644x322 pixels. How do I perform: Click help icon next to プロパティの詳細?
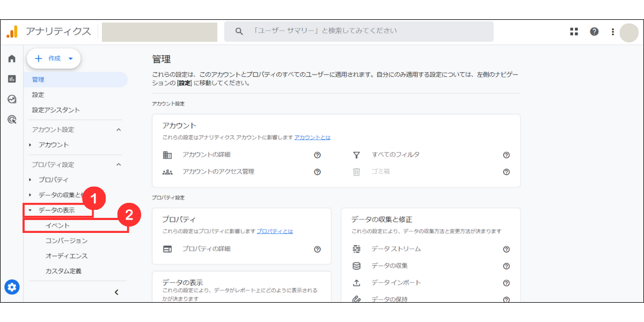coord(317,250)
